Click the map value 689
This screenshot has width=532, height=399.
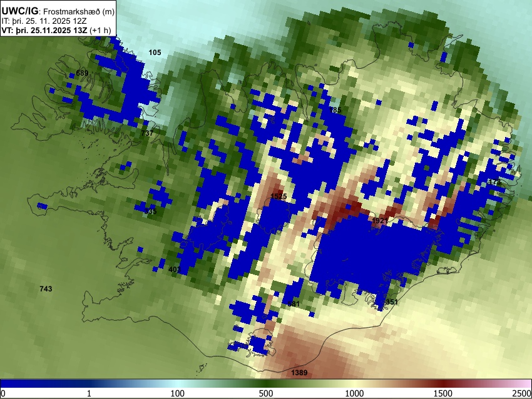82,73
